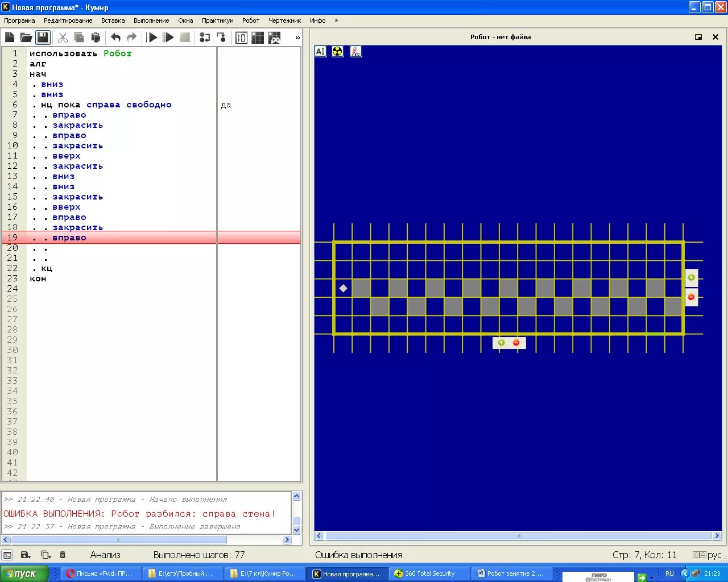Switch to Opera 'Письмо Fwd' taskbar window
728x582 pixels.
(x=101, y=573)
